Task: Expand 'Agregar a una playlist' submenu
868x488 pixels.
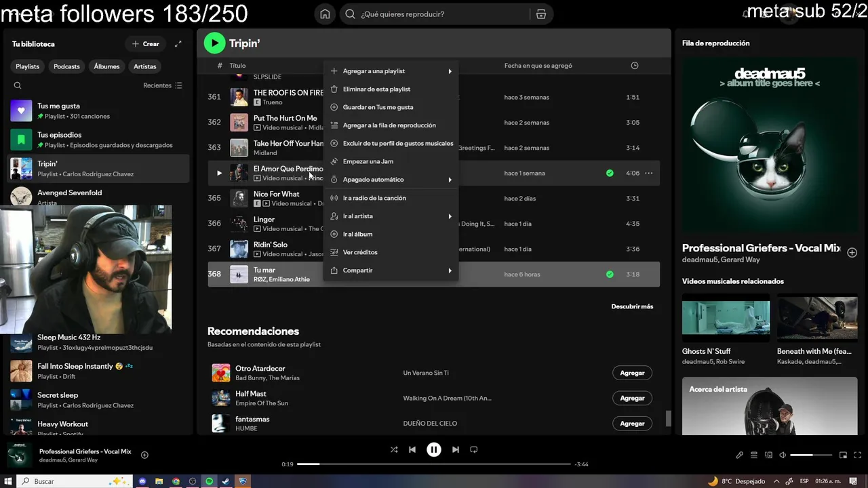Action: tap(391, 71)
